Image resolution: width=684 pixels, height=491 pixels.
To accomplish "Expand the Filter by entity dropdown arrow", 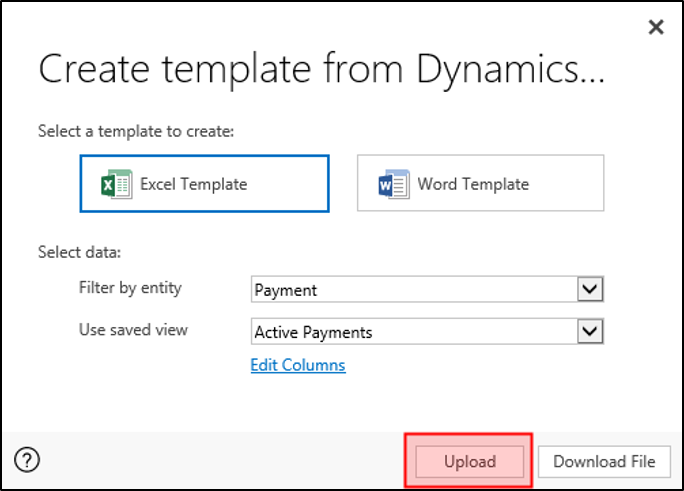I will pyautogui.click(x=591, y=290).
